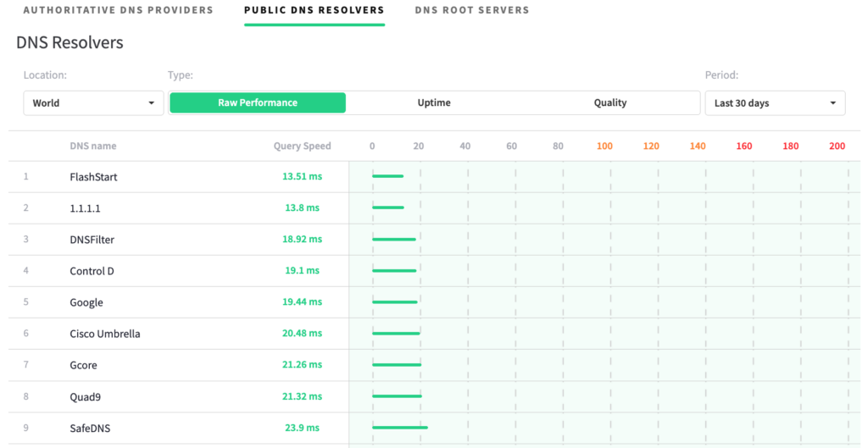Switch to Authoritative DNS Providers tab
This screenshot has height=448, width=868.
pos(118,10)
